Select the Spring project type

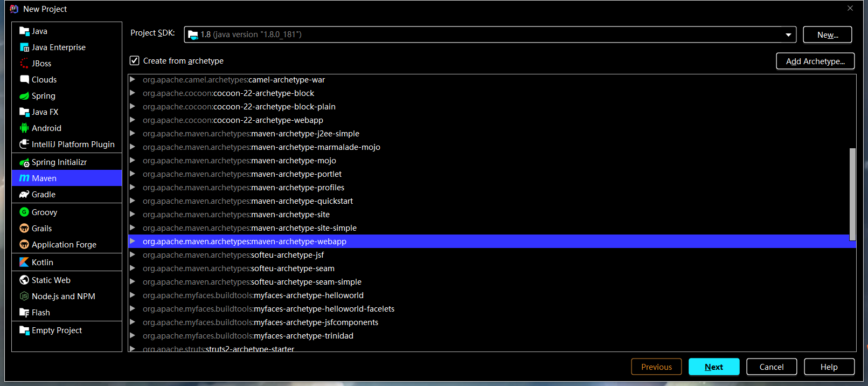[67, 96]
